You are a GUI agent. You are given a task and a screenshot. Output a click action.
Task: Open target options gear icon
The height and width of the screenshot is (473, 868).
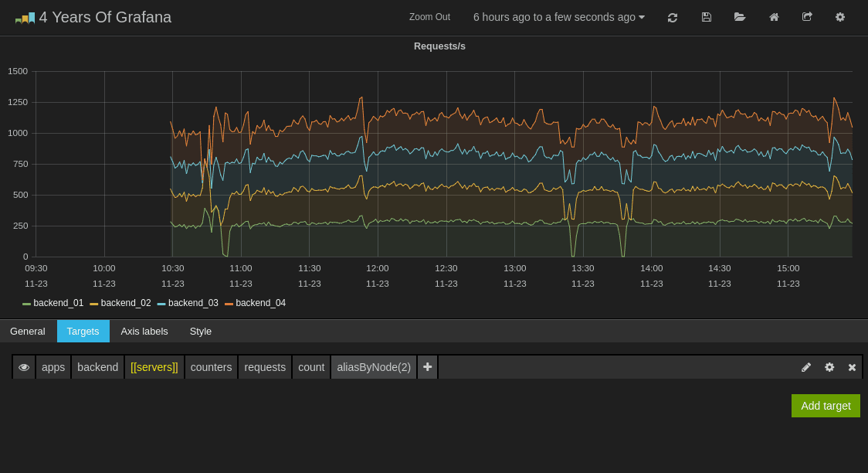coord(829,367)
